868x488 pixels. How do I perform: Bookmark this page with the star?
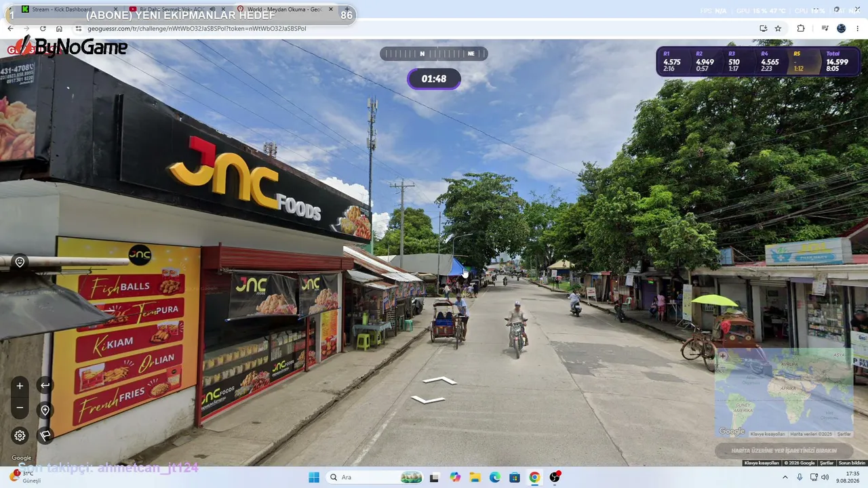pos(778,28)
